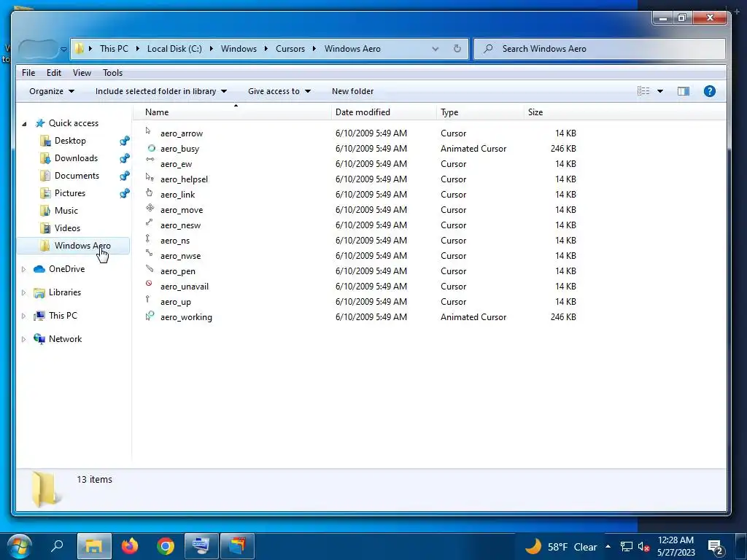Click the New folder button

(352, 91)
